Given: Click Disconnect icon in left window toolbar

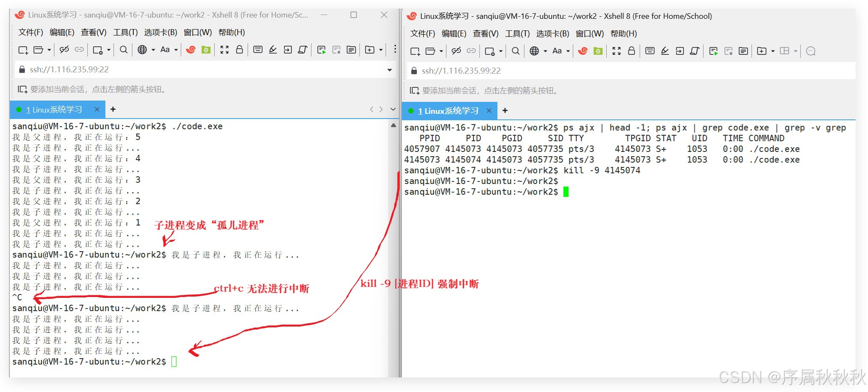Looking at the screenshot, I should click(64, 50).
